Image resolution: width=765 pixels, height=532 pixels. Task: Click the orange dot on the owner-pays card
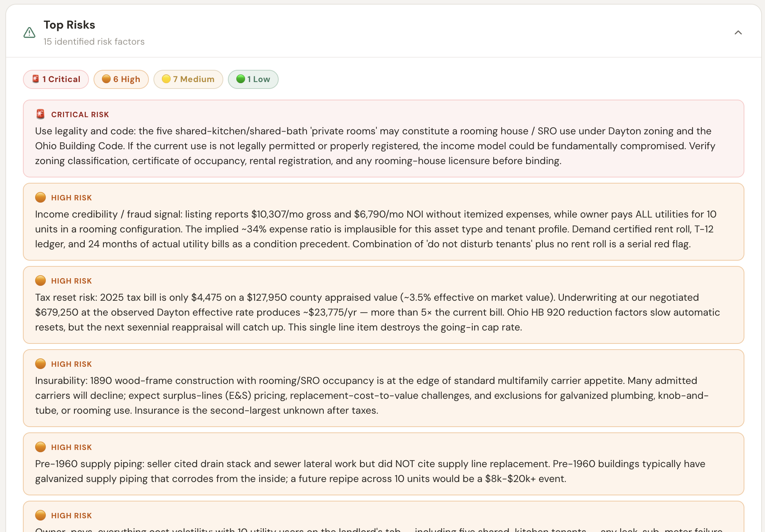coord(40,515)
